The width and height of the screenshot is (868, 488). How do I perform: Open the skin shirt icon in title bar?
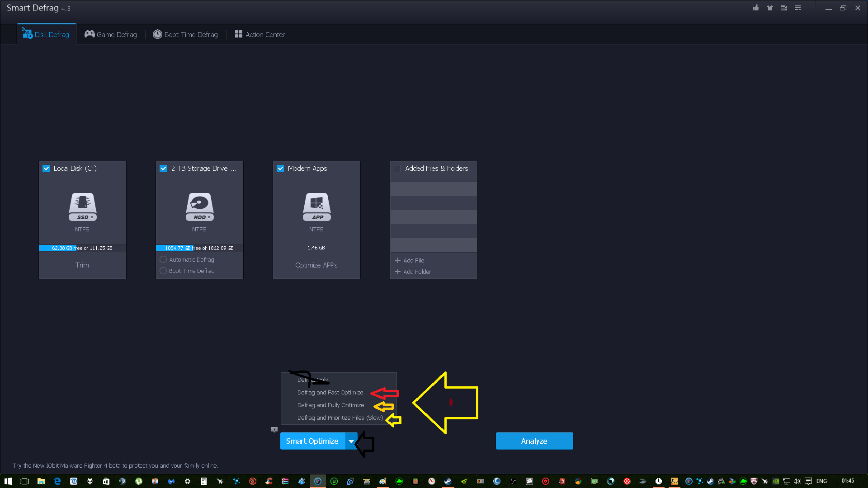pos(770,8)
